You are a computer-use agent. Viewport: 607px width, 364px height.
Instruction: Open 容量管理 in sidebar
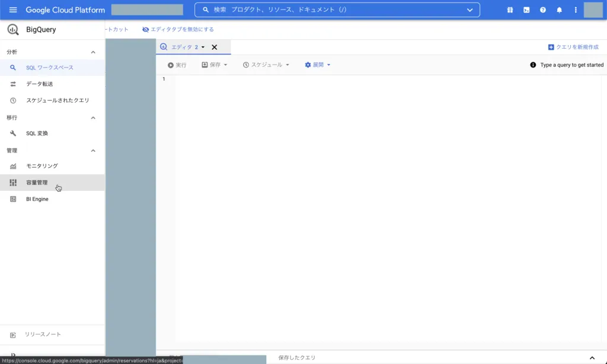coord(52,183)
